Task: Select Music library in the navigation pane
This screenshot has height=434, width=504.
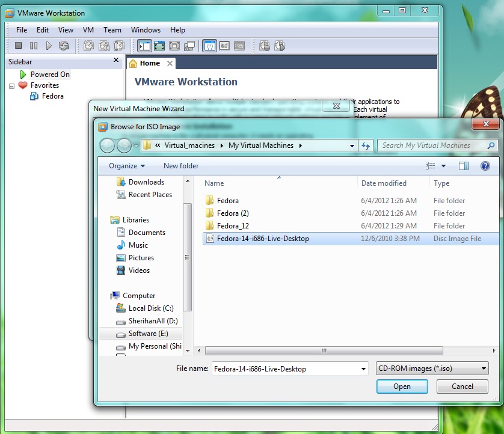Action: (x=138, y=245)
